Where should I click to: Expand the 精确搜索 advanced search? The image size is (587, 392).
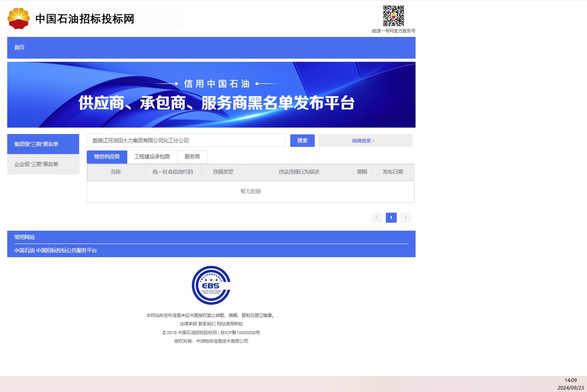coord(365,140)
